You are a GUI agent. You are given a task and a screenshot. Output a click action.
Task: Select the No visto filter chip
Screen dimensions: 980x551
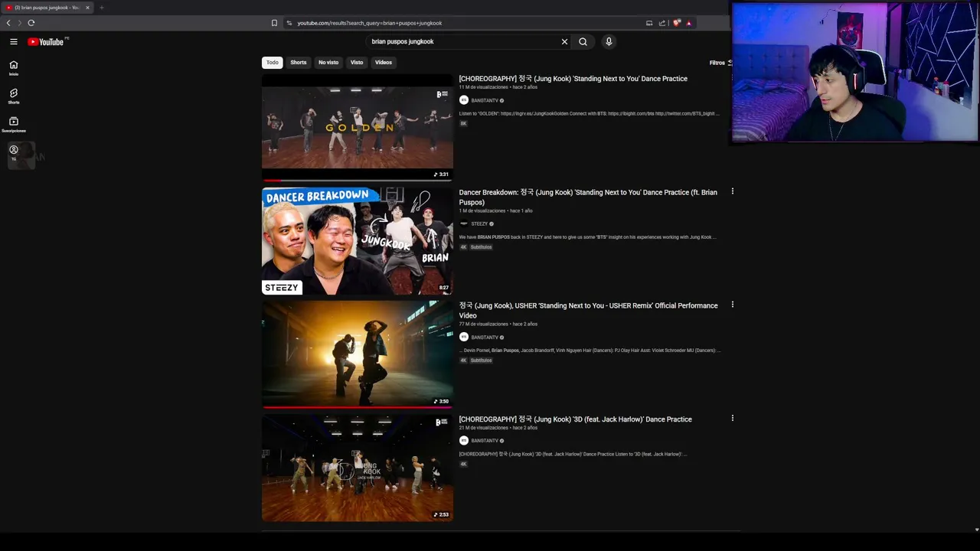[328, 63]
